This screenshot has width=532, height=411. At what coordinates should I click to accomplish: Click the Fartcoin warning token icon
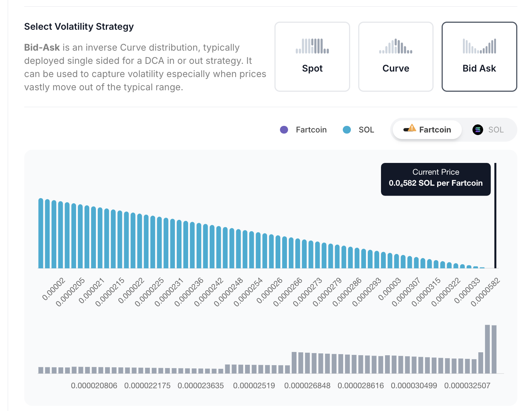[x=410, y=129]
